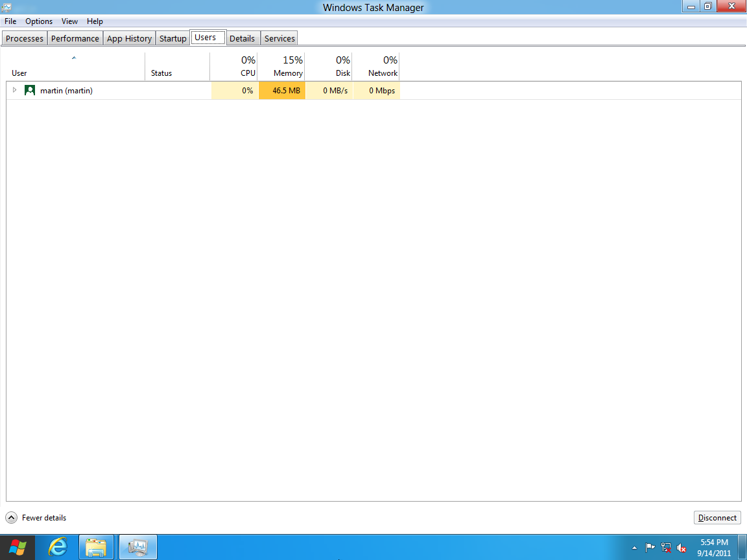
Task: Launch Internet Explorer from the taskbar
Action: coord(58,548)
